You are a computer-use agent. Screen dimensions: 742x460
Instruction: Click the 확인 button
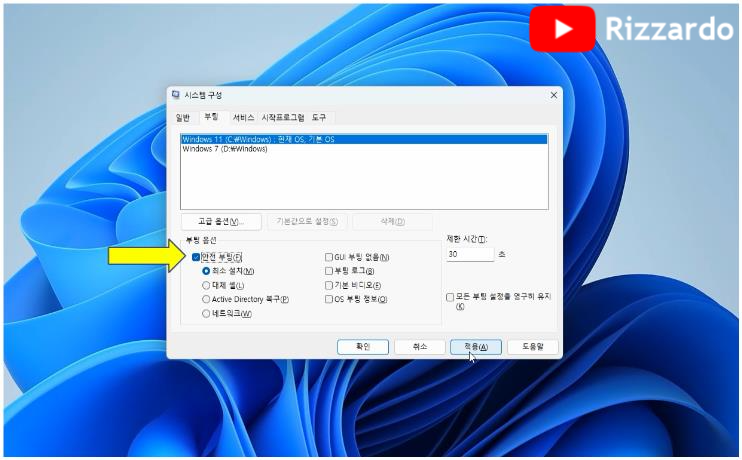click(363, 347)
